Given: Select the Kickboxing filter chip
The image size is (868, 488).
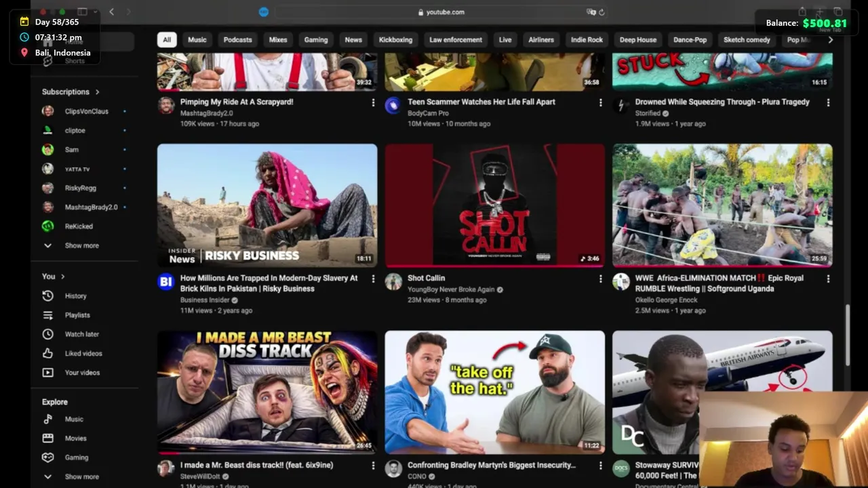Looking at the screenshot, I should tap(395, 40).
